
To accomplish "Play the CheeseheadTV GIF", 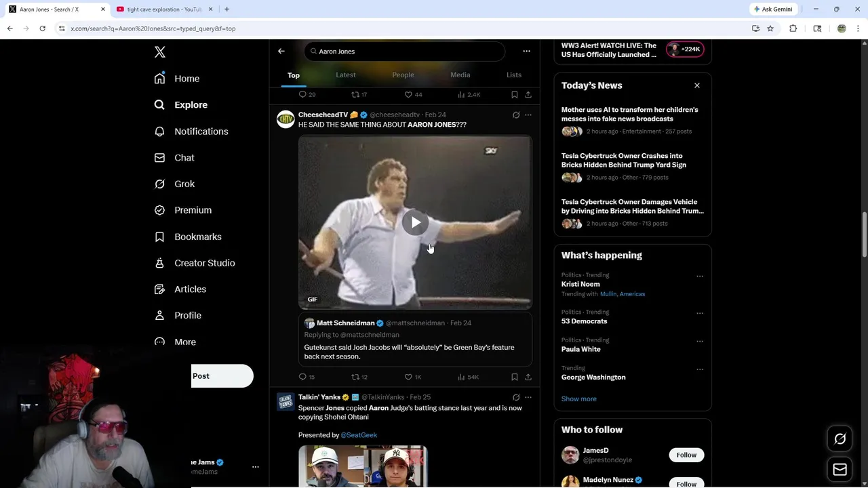I will point(415,222).
